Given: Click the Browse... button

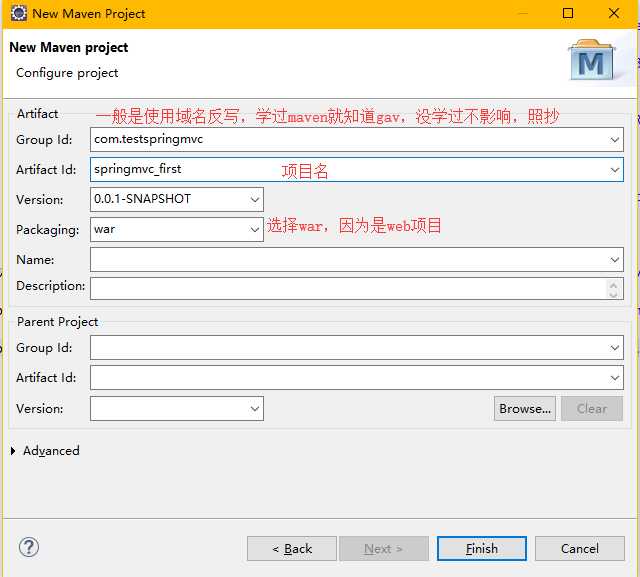Looking at the screenshot, I should (525, 408).
